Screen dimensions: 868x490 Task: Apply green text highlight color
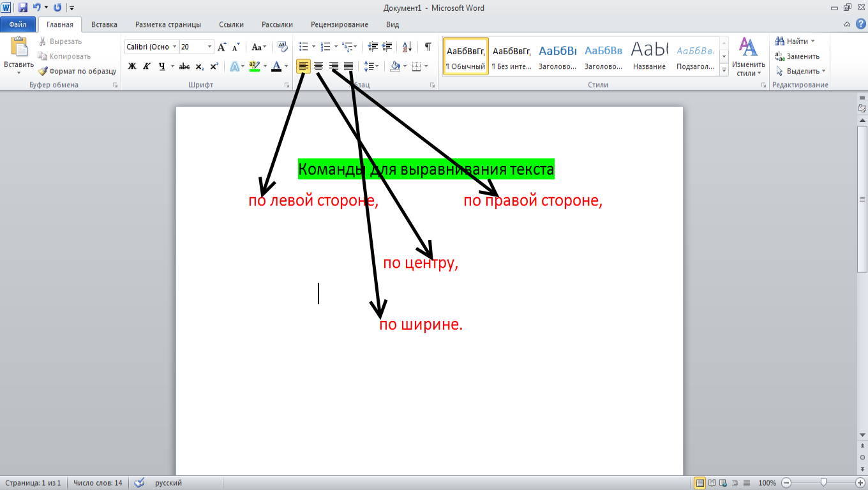click(x=254, y=66)
